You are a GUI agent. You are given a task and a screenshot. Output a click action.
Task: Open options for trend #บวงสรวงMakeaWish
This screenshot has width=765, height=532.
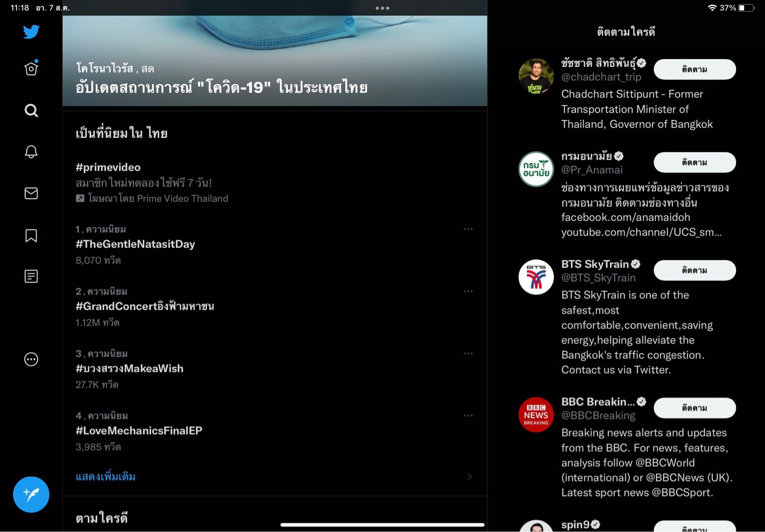click(468, 353)
